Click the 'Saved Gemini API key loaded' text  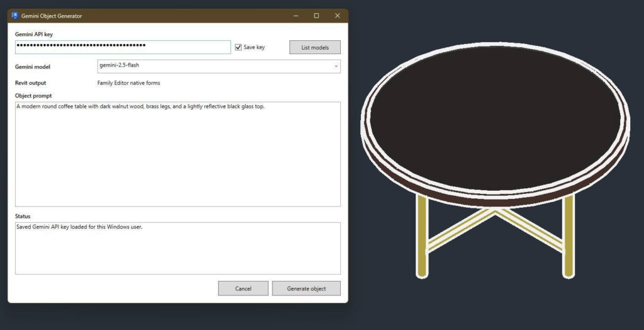click(79, 227)
